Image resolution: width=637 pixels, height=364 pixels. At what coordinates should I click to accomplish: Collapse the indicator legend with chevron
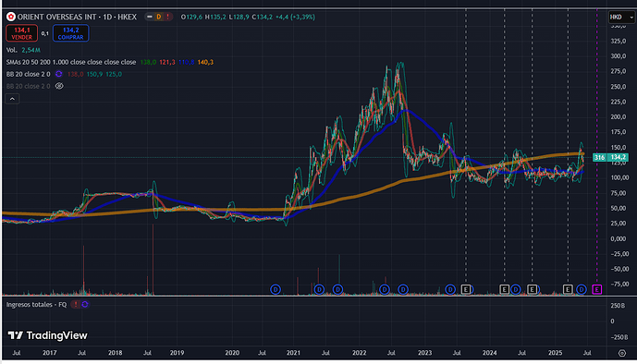click(12, 99)
